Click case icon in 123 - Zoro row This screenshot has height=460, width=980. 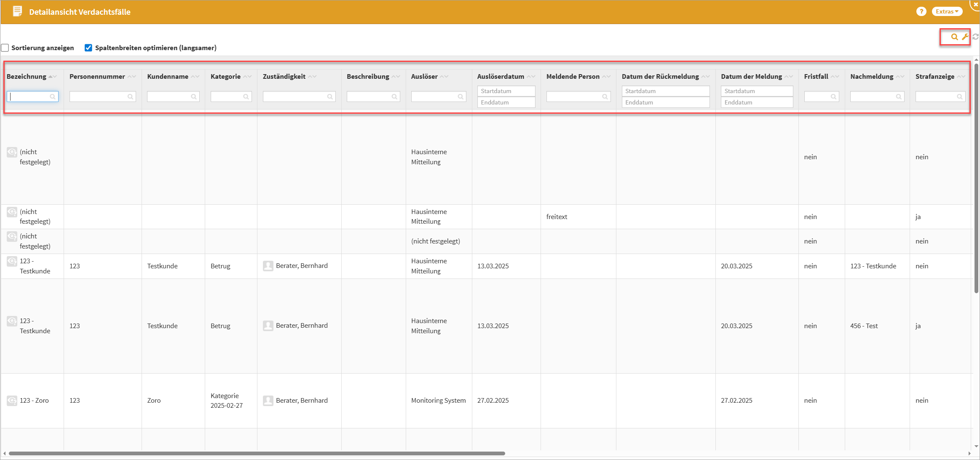12,400
